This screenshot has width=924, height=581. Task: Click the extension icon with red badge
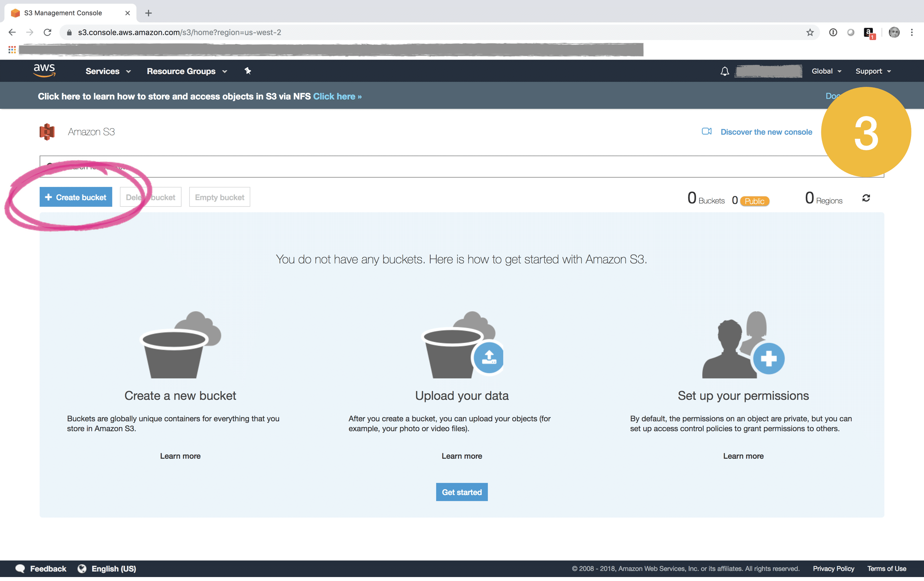point(869,33)
